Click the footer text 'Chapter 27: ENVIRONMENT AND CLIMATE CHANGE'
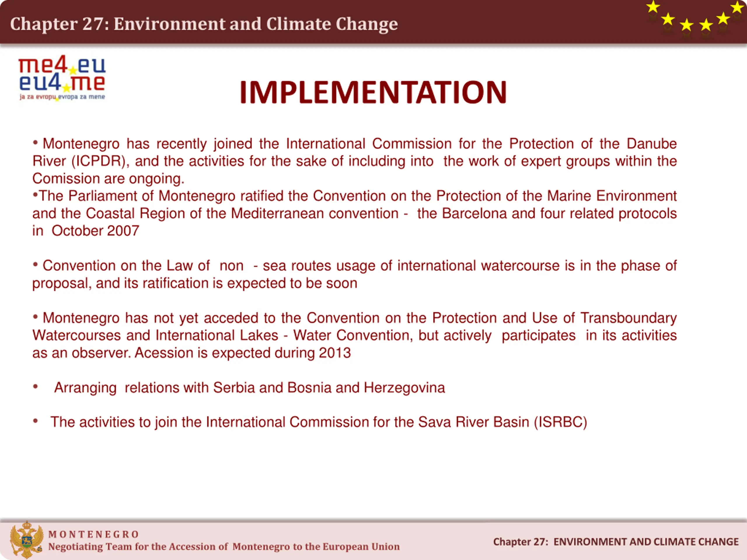The image size is (747, 560). point(616,542)
